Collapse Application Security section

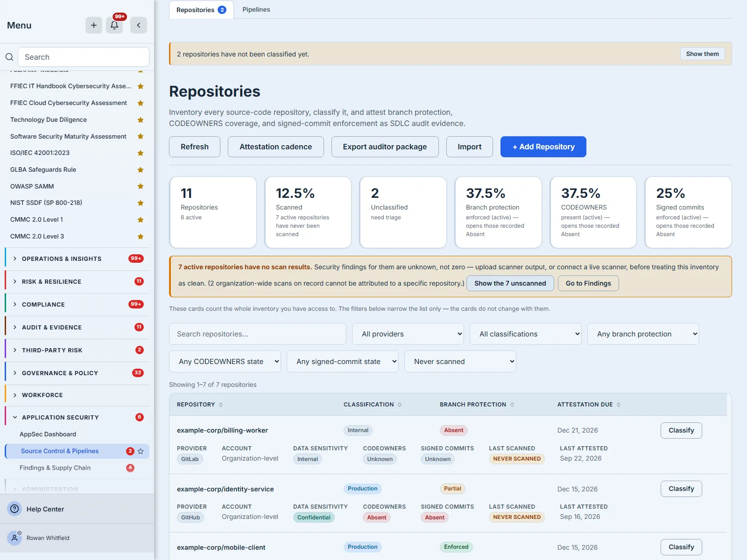(78, 417)
